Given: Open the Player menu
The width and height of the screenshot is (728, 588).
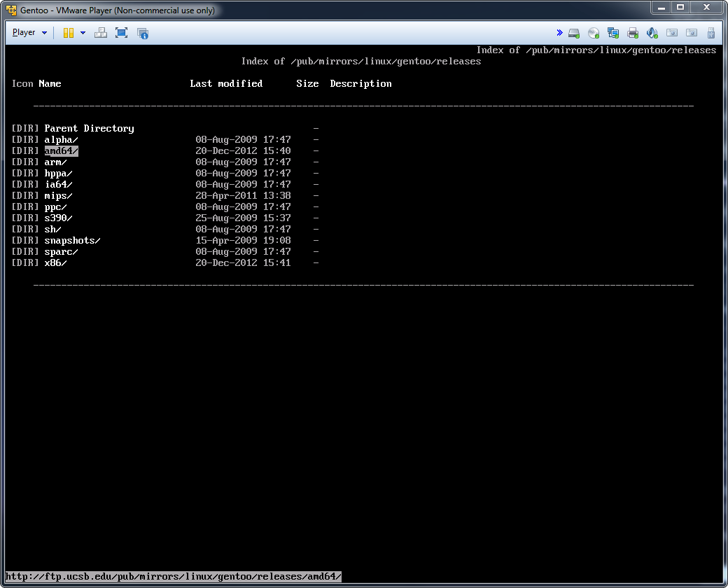Looking at the screenshot, I should (29, 32).
